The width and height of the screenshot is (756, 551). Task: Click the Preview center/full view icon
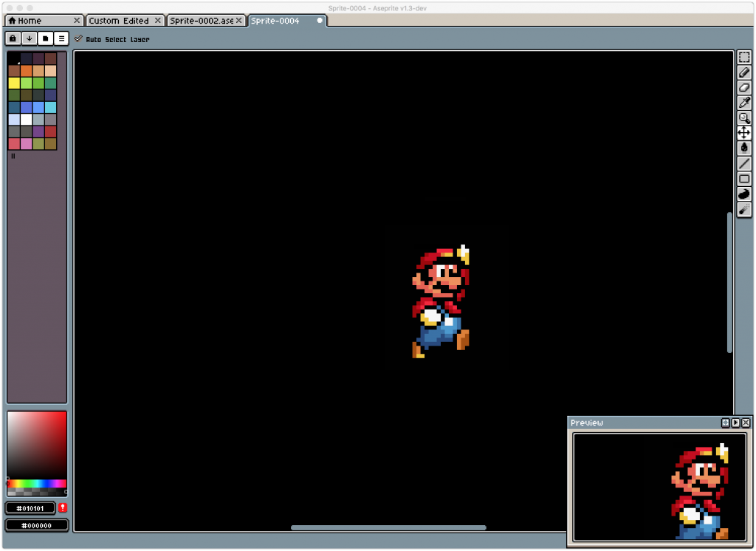coord(725,422)
